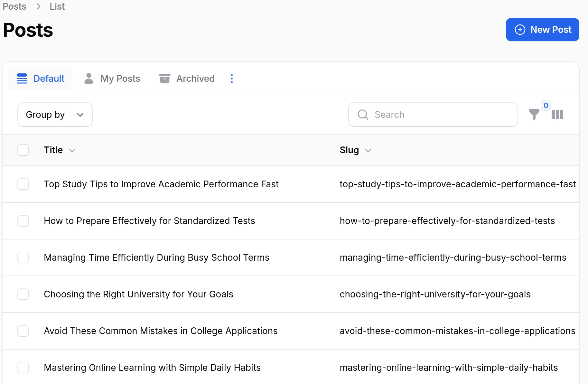The height and width of the screenshot is (384, 588).
Task: Open post Mastering Online Learning with Simple Daily Habits
Action: tap(152, 368)
